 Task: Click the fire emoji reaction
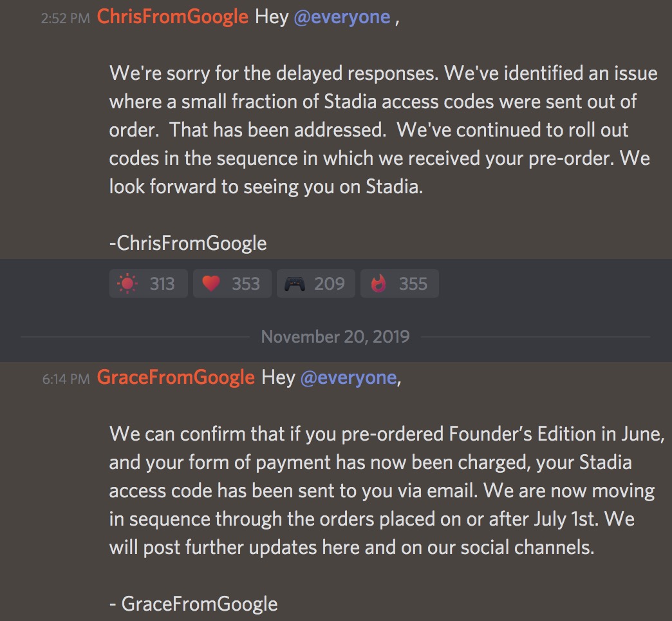click(378, 283)
